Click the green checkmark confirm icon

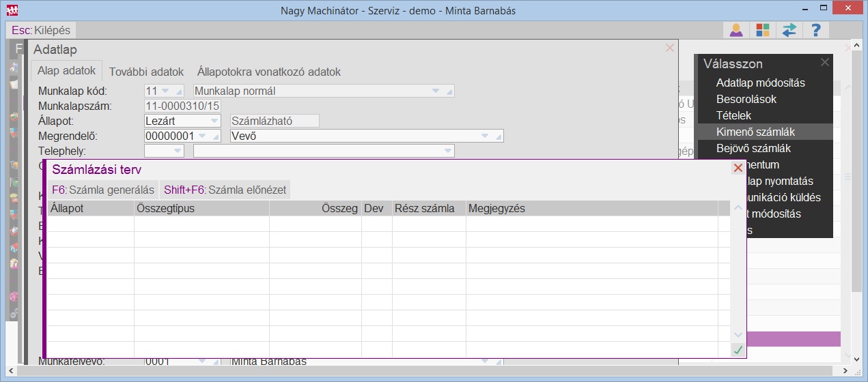pyautogui.click(x=738, y=350)
